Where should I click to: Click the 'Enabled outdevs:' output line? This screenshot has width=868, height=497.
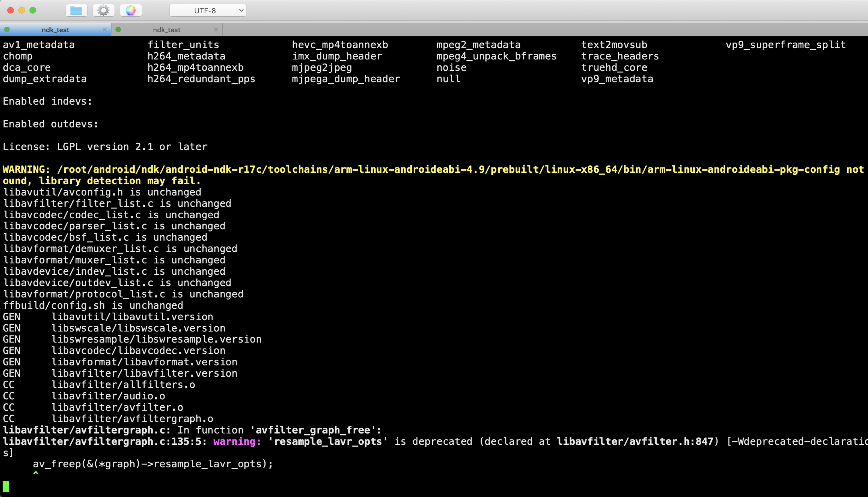pos(51,124)
